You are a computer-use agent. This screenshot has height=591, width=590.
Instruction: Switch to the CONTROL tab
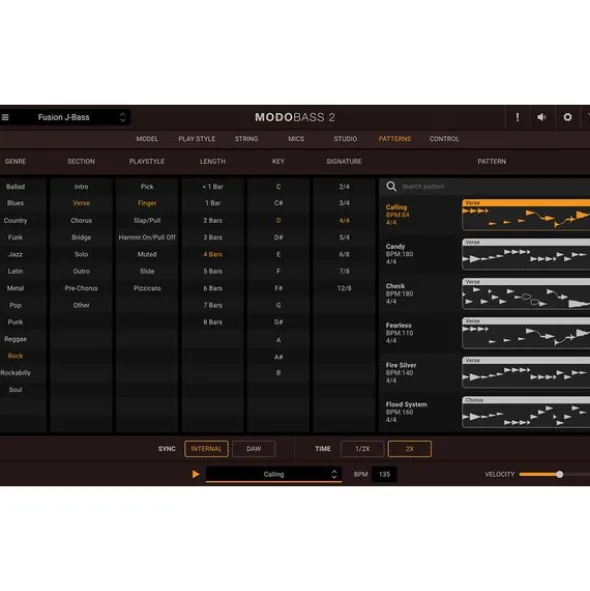coord(444,139)
